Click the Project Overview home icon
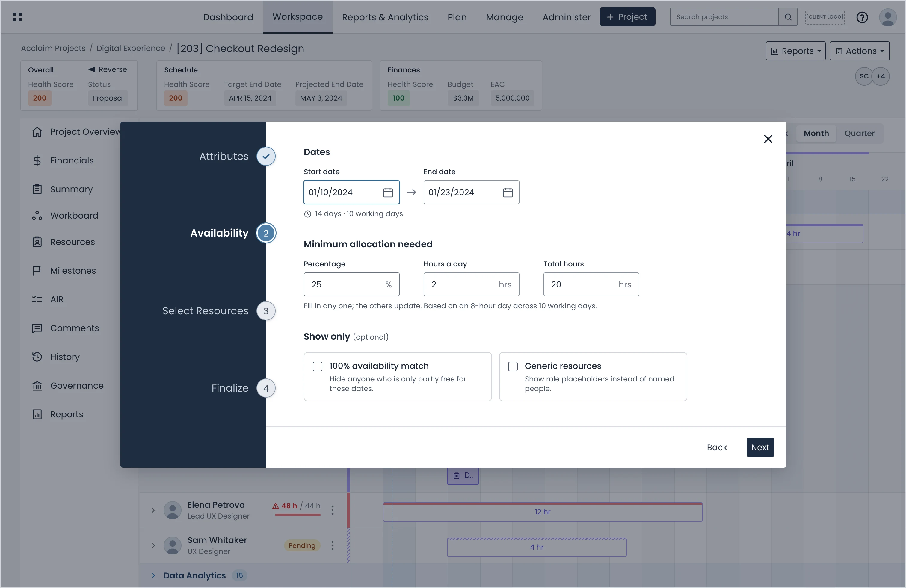The image size is (906, 588). click(37, 132)
